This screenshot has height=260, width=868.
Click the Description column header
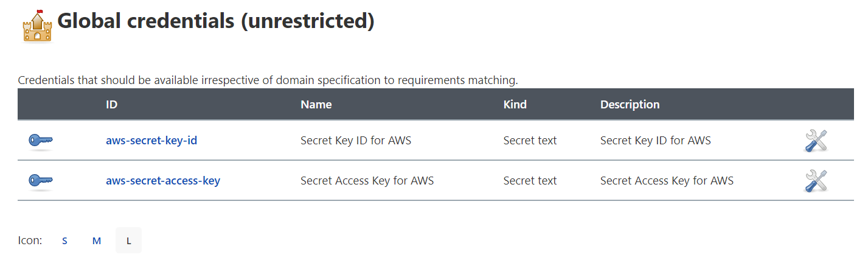click(x=630, y=104)
